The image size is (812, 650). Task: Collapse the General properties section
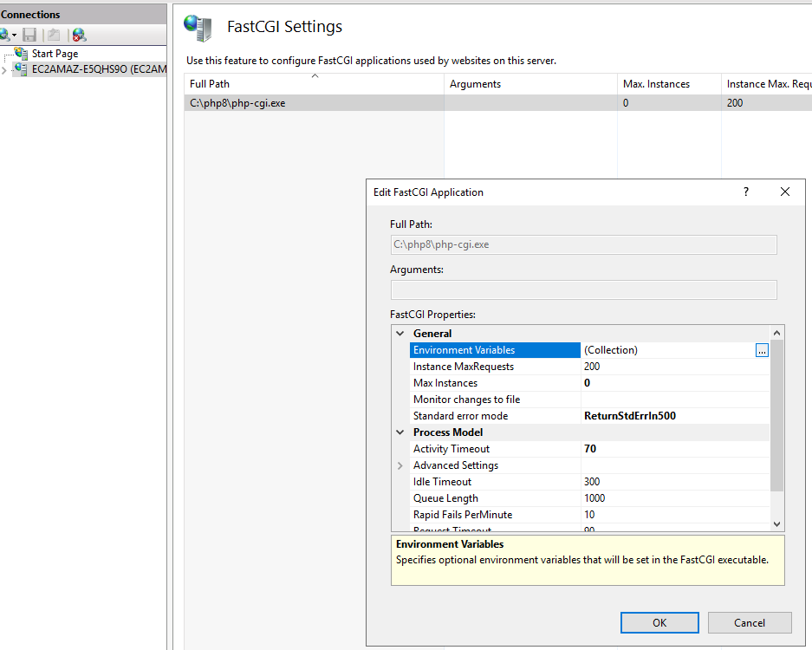click(400, 334)
